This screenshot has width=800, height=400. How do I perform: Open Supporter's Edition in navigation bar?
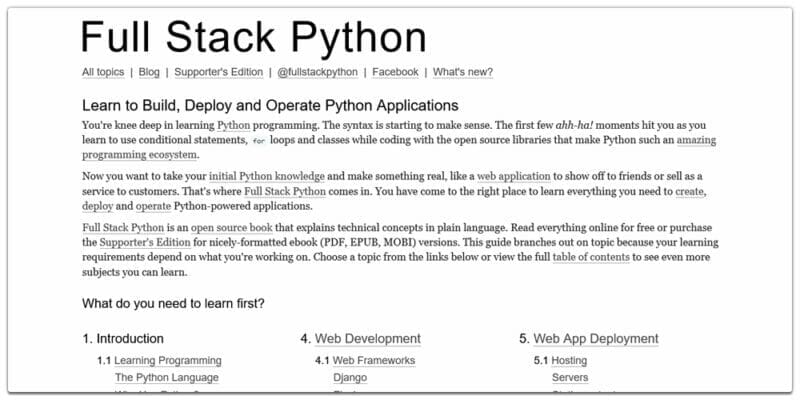click(x=219, y=72)
